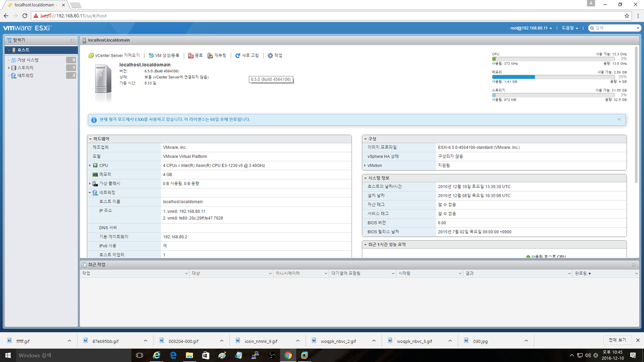644x362 pixels.
Task: Click the bookmark star icon
Action: 627,16
